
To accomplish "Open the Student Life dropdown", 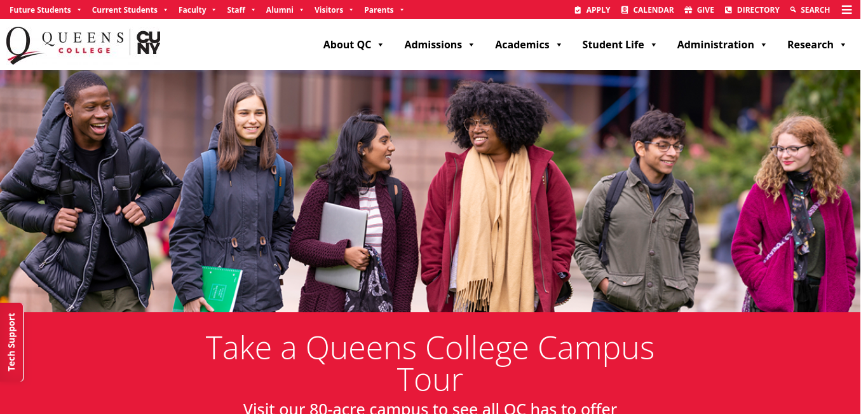I will [x=620, y=45].
